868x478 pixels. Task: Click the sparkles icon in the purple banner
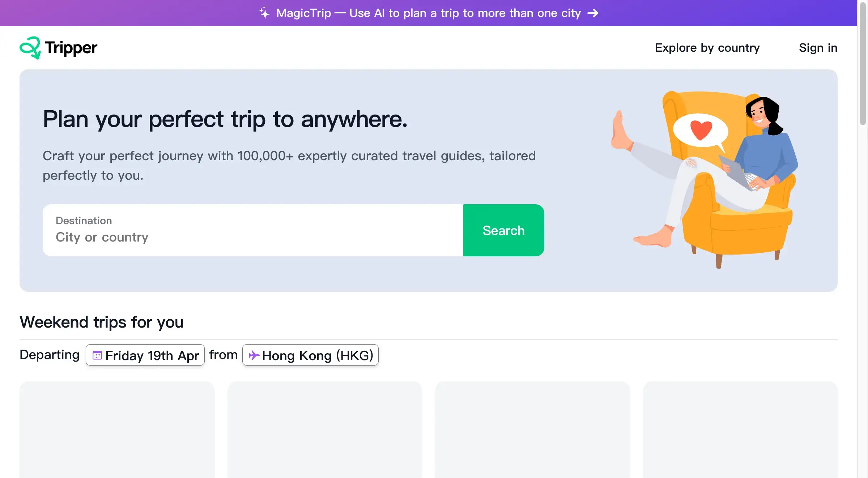coord(264,12)
